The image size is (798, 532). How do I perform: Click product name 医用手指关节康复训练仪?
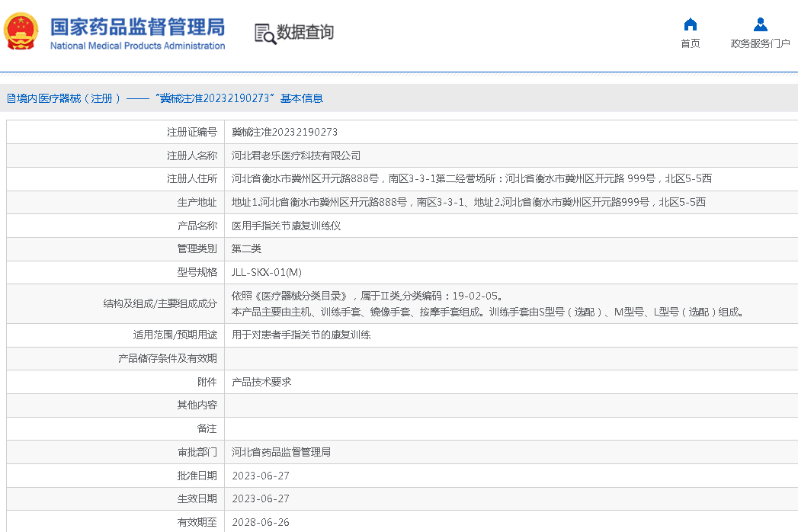(x=286, y=226)
